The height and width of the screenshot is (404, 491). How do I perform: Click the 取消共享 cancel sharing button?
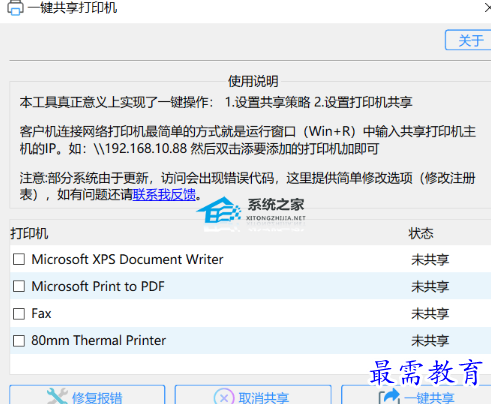253,395
